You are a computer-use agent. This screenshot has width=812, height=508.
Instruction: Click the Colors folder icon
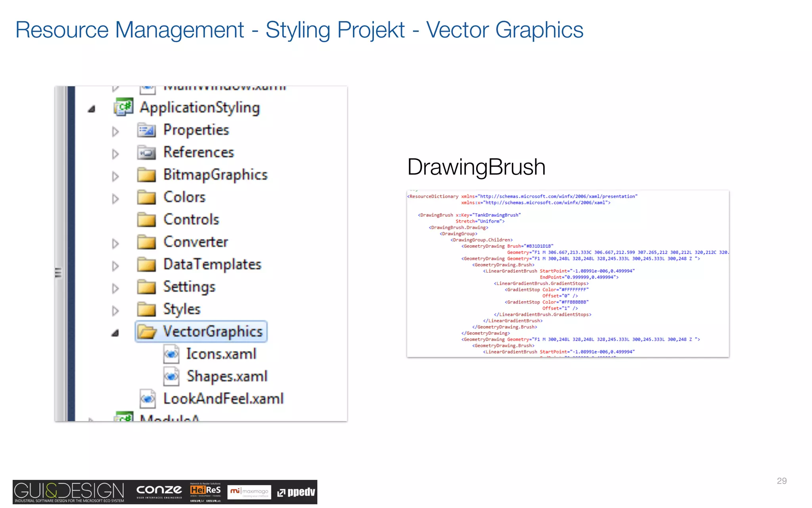pyautogui.click(x=146, y=197)
